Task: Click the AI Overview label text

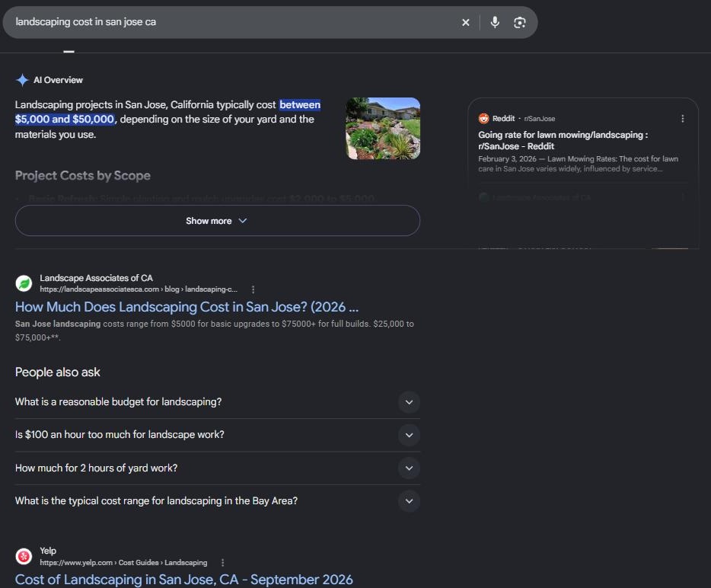Action: [58, 80]
